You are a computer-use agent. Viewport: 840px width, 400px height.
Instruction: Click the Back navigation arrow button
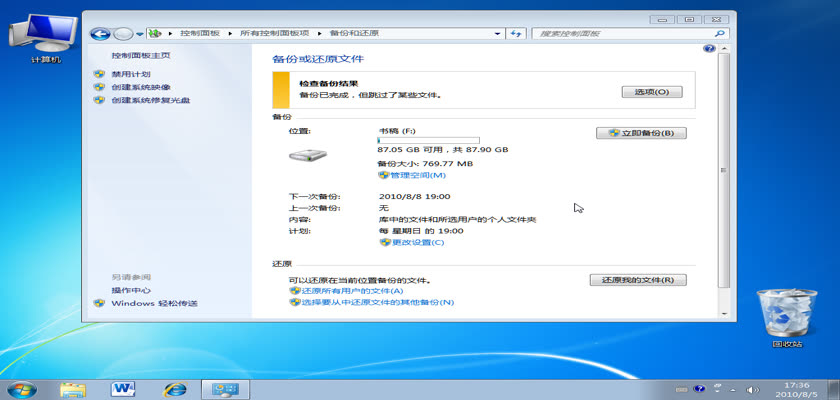coord(100,34)
